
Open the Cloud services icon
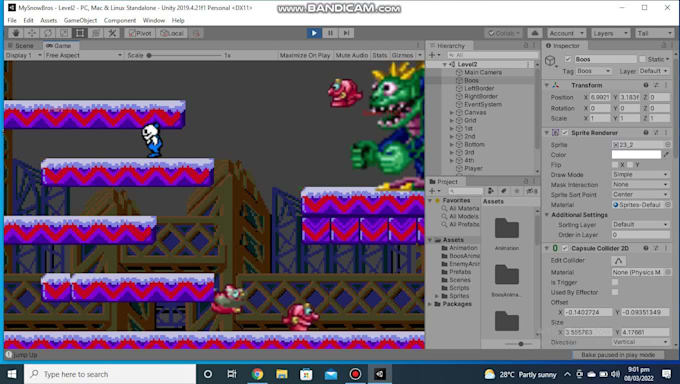coord(535,33)
